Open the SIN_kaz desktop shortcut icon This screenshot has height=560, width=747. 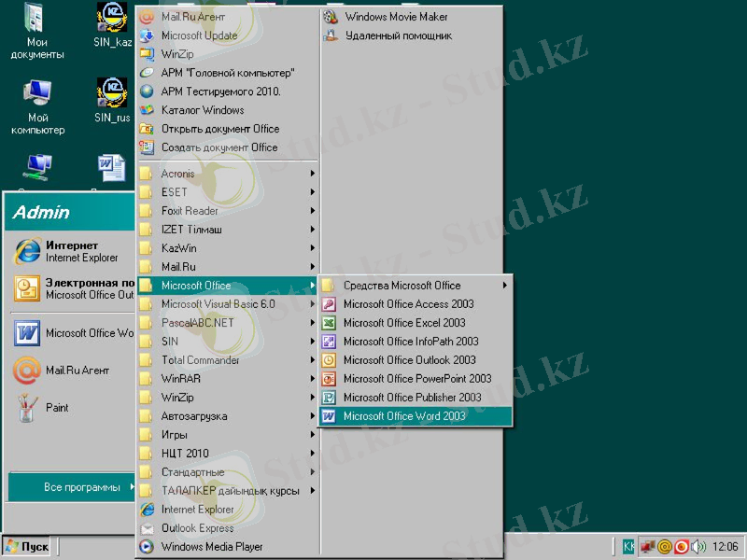point(112,17)
